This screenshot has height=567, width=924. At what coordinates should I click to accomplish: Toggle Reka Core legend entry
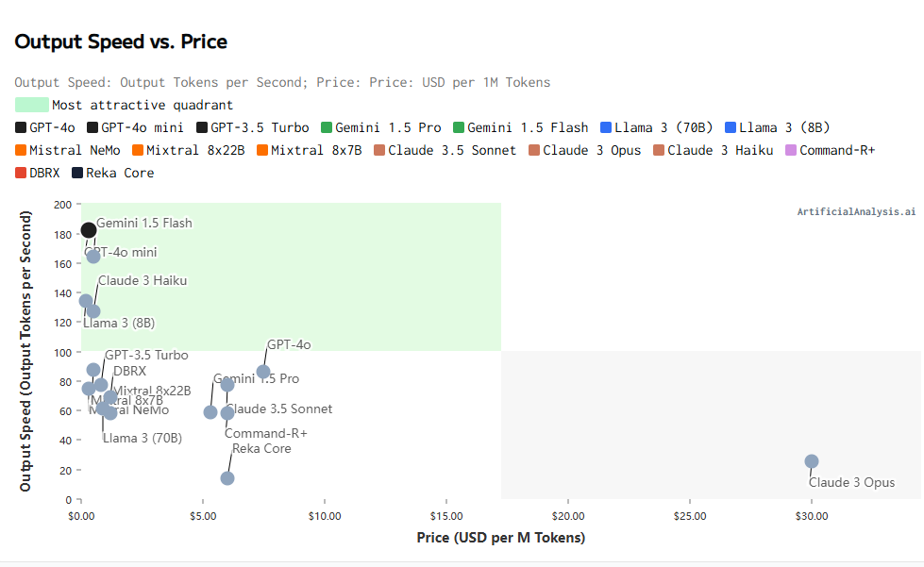pyautogui.click(x=112, y=173)
